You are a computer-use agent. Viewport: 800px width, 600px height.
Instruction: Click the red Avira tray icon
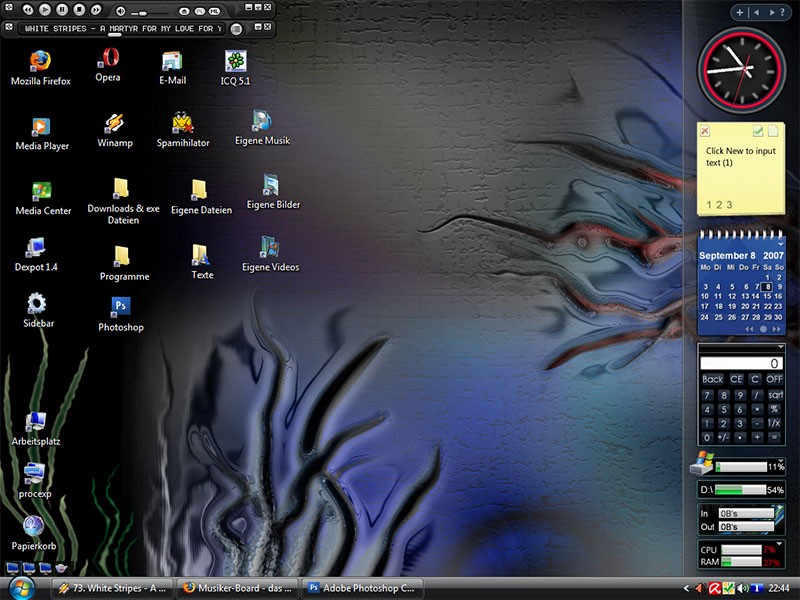tap(714, 588)
